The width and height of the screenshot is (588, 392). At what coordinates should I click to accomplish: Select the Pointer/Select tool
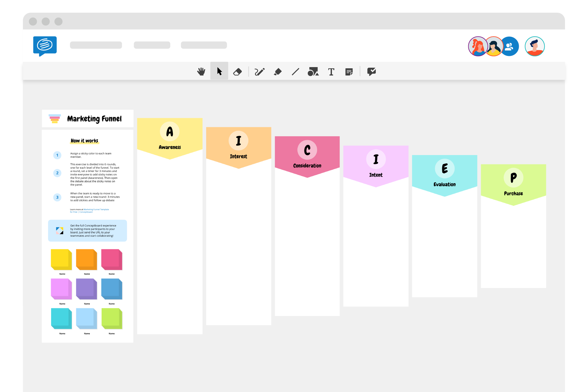pos(219,71)
